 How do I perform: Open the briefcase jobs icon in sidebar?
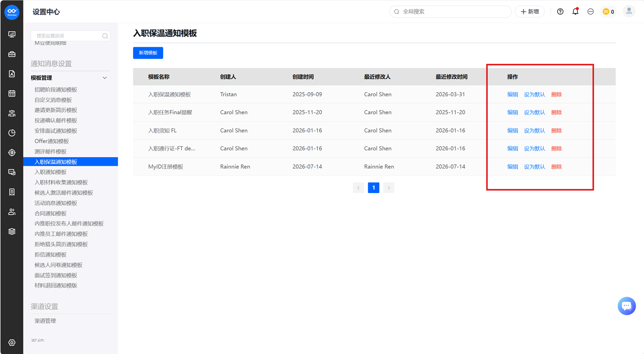pos(12,54)
